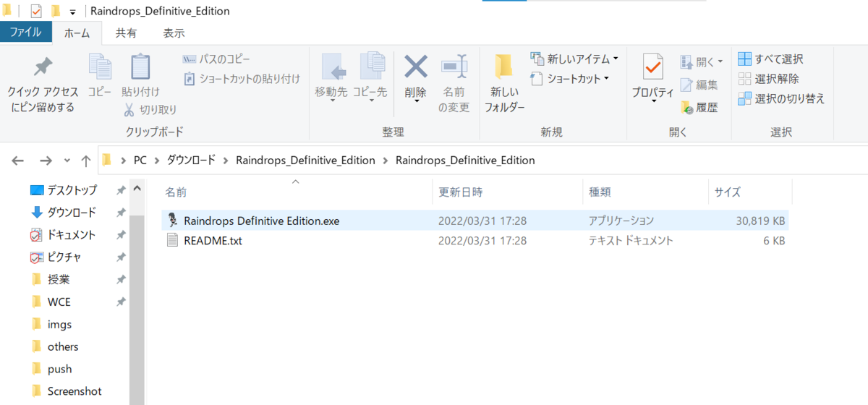Image resolution: width=868 pixels, height=405 pixels.
Task: Open ピクチャ in the navigation pane
Action: 64,257
